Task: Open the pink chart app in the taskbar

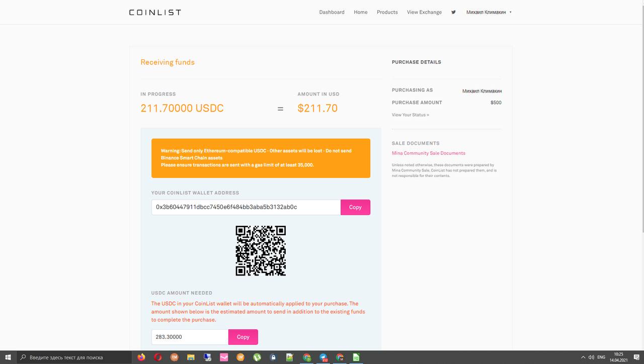Action: (x=224, y=357)
